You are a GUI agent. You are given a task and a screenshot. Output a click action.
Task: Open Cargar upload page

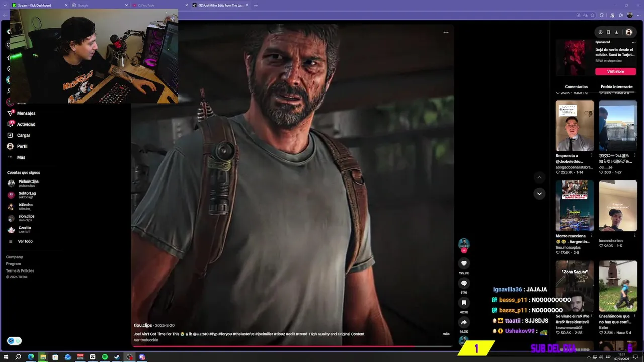pyautogui.click(x=19, y=135)
